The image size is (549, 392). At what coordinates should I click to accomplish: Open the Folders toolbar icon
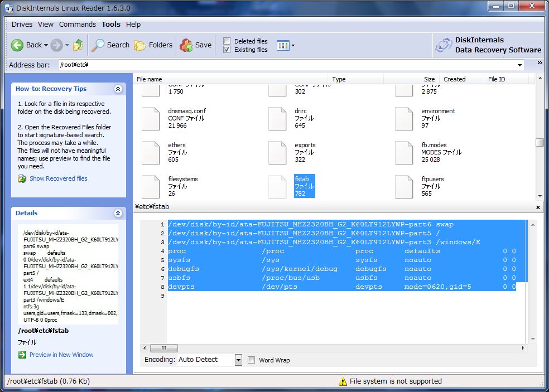140,45
